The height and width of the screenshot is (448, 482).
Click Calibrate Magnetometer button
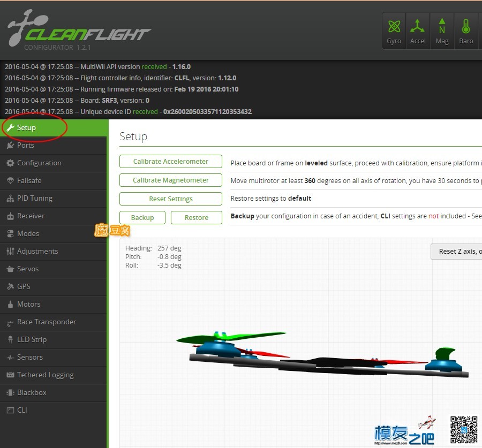coord(171,180)
